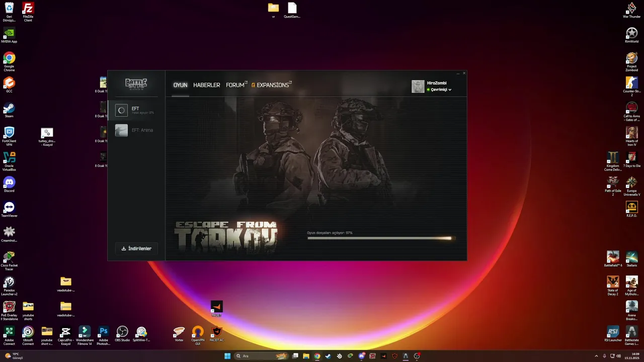Launch Steam desktop shortcut
Screen dimensions: 644x362
[9, 110]
